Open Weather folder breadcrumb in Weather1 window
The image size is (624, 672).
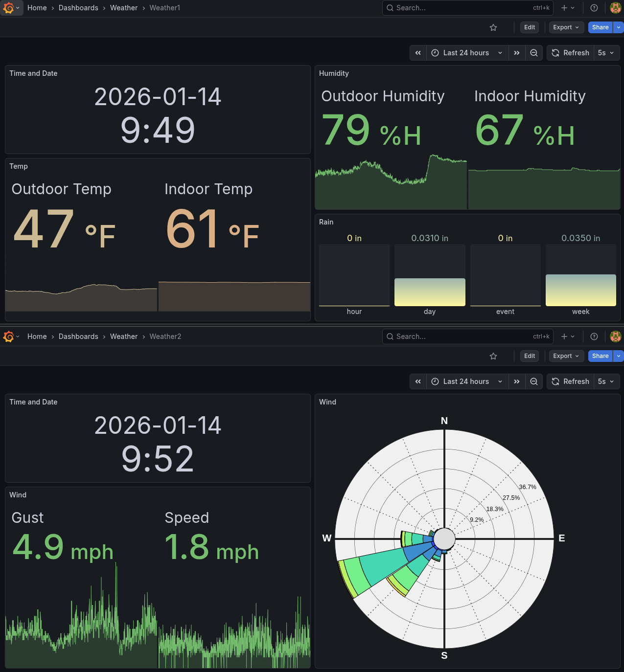124,8
